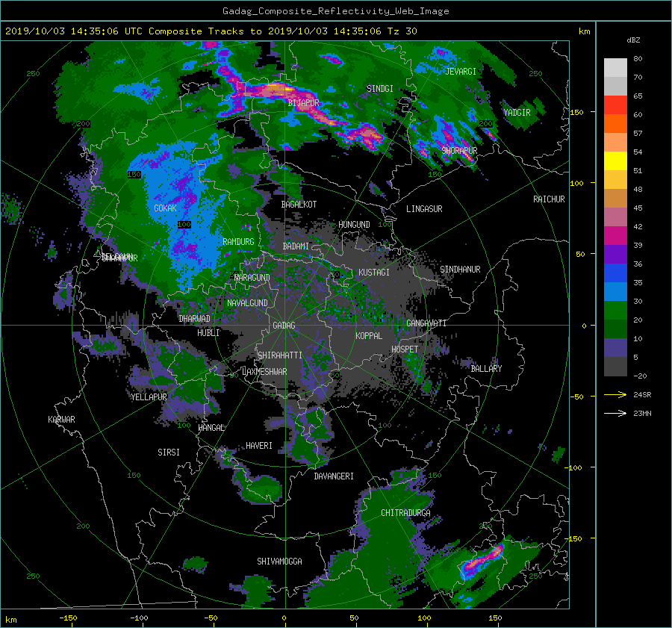
Task: Click the JEVARGI city label
Action: click(461, 72)
